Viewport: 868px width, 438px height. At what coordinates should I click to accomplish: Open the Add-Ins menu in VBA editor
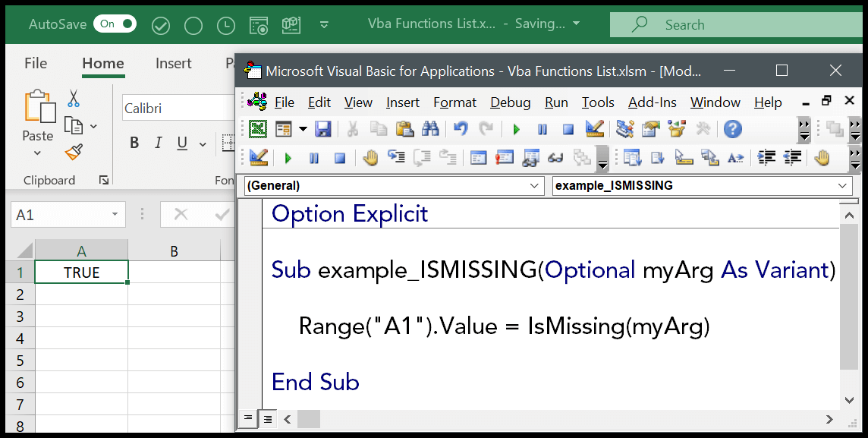pyautogui.click(x=652, y=102)
